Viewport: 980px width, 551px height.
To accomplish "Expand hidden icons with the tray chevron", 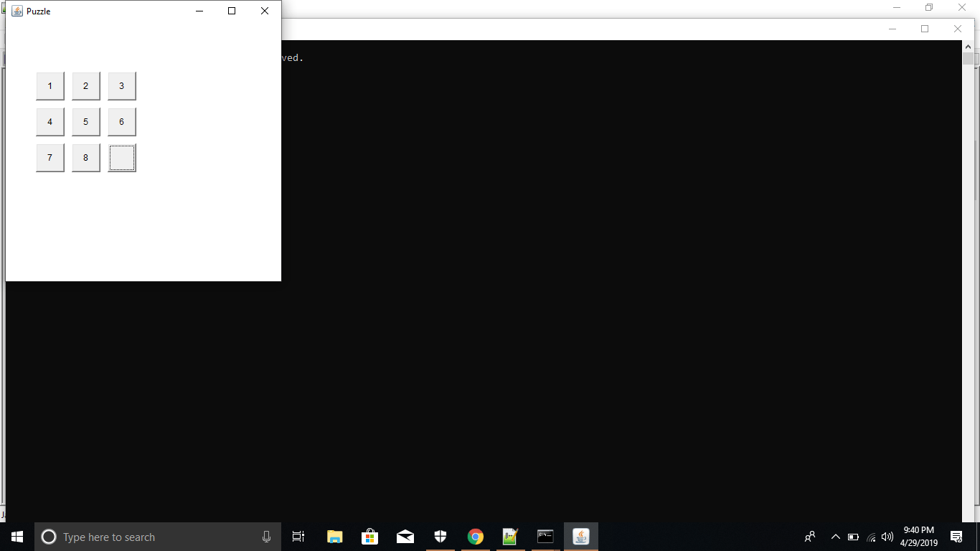I will (x=834, y=536).
